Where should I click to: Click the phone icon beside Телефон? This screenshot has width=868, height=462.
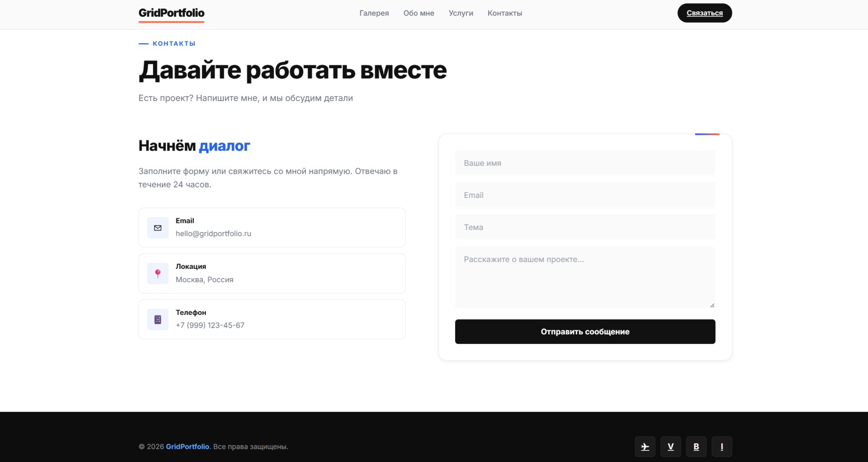coord(158,320)
